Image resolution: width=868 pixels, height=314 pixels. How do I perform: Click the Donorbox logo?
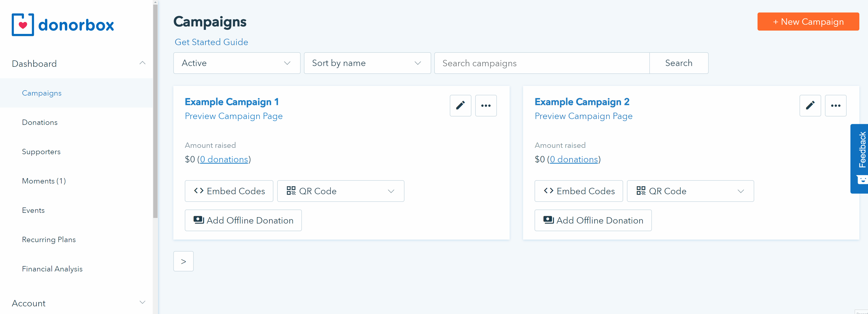click(63, 25)
